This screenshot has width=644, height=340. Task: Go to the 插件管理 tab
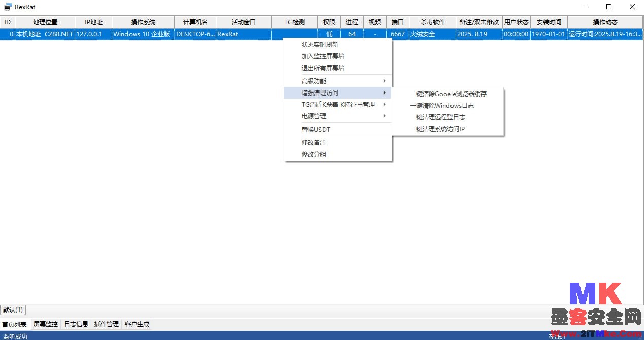coord(107,324)
